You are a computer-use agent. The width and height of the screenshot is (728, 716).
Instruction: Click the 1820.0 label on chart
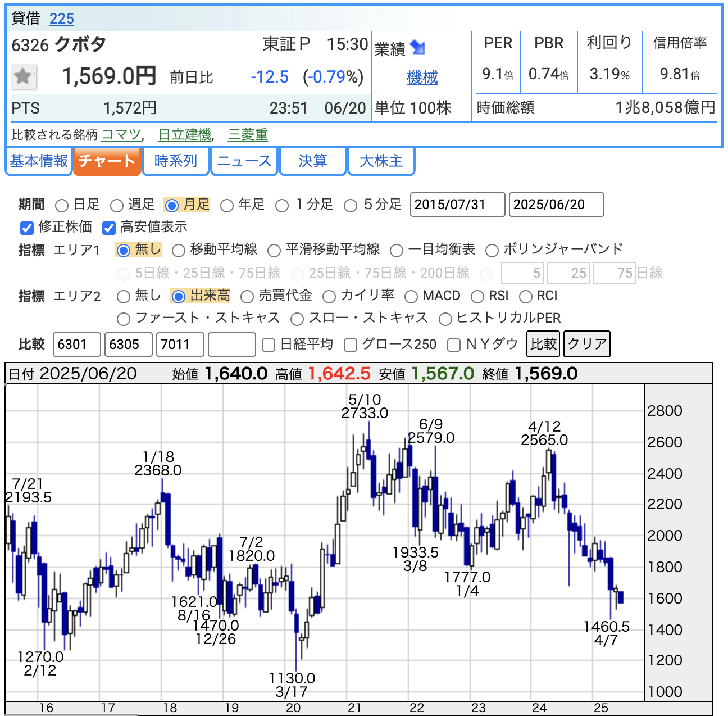click(252, 556)
